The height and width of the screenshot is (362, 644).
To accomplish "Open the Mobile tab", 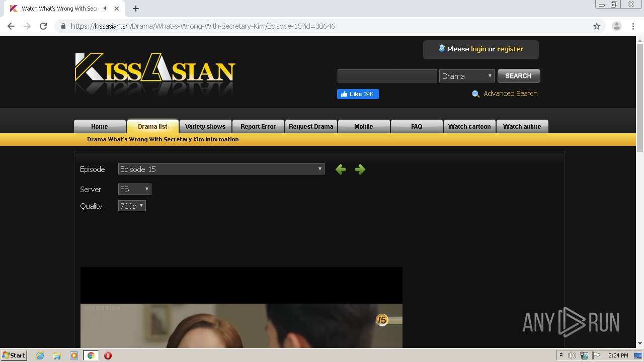I will (x=364, y=126).
